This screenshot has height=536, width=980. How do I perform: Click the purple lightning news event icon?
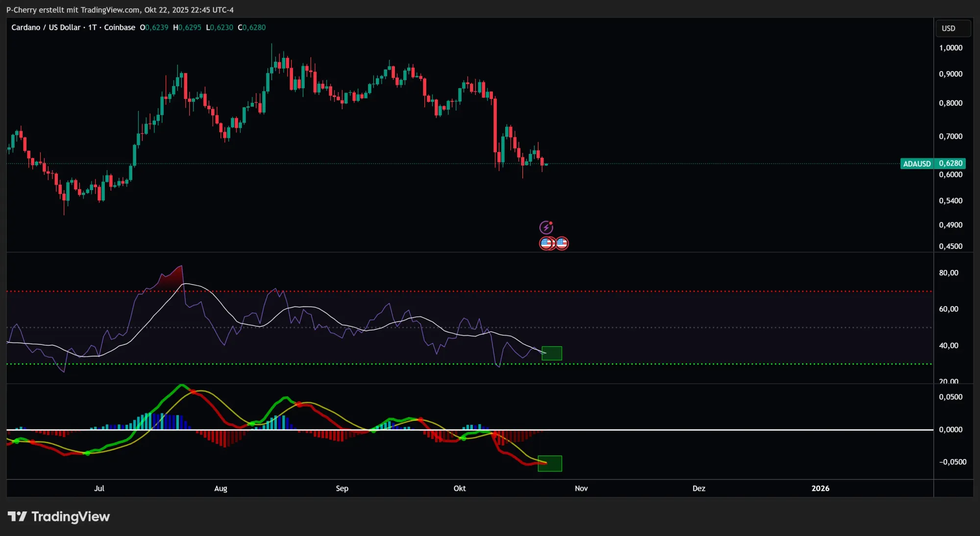point(546,227)
